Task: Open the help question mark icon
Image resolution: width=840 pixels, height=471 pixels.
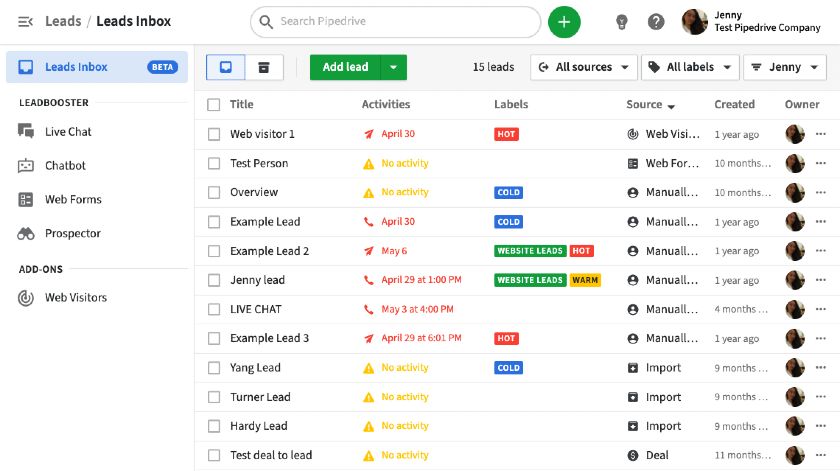Action: click(x=656, y=22)
